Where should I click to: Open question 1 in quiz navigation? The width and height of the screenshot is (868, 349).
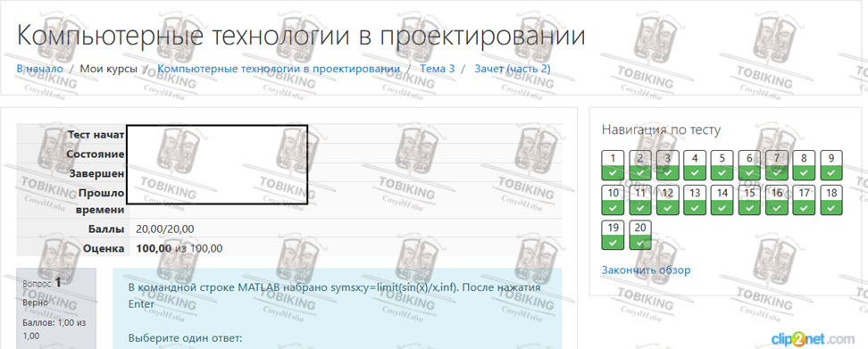(613, 165)
